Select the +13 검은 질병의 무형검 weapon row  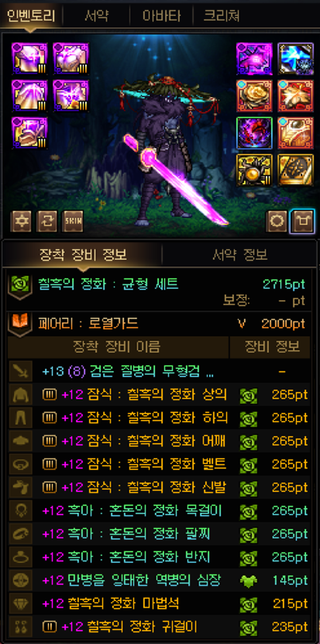click(x=160, y=372)
